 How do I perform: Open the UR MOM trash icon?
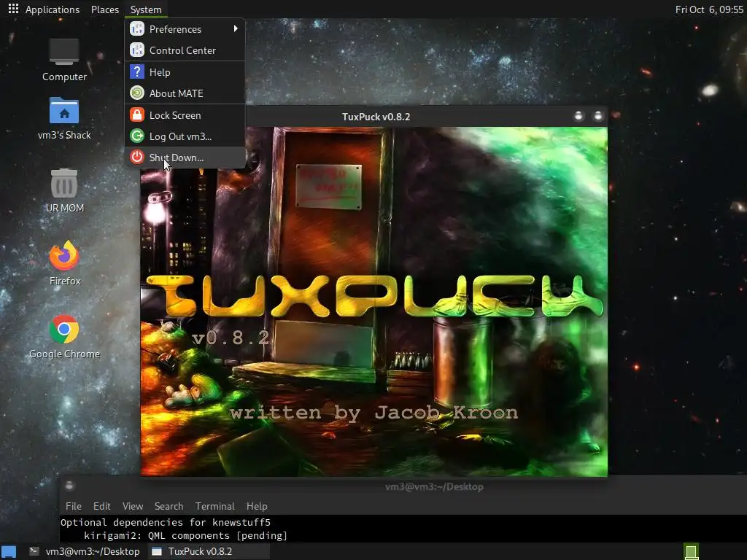64,190
